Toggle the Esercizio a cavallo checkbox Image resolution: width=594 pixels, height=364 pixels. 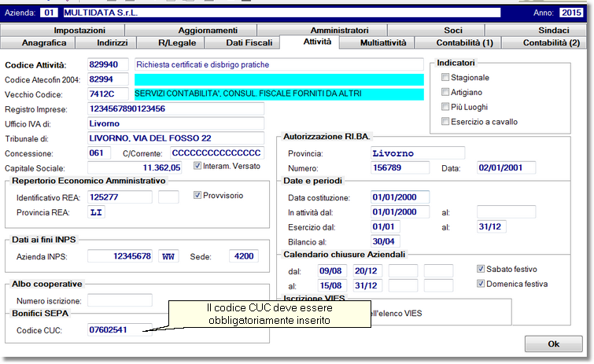[445, 122]
